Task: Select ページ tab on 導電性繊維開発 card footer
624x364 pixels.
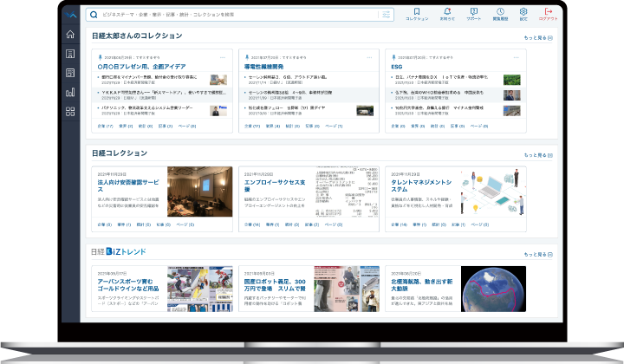Action: pos(334,127)
